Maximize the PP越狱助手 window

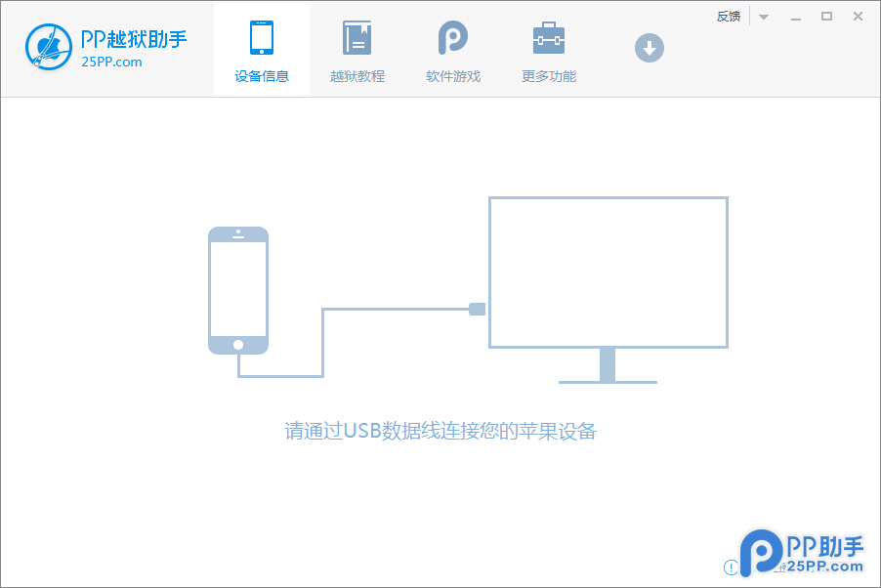click(x=826, y=17)
